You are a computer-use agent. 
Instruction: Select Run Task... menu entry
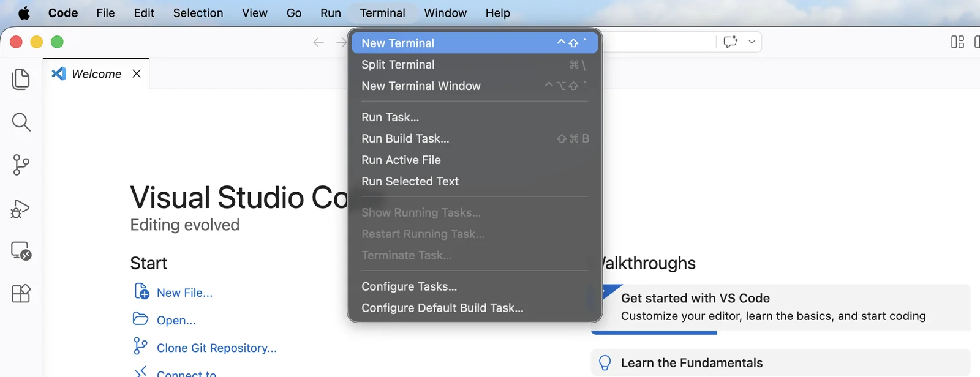(x=475, y=117)
